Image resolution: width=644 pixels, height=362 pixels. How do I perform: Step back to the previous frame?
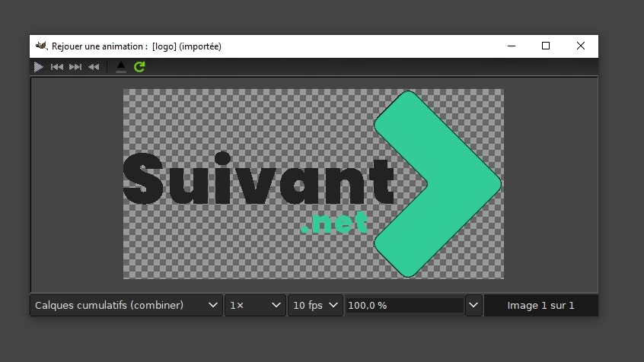coord(56,67)
